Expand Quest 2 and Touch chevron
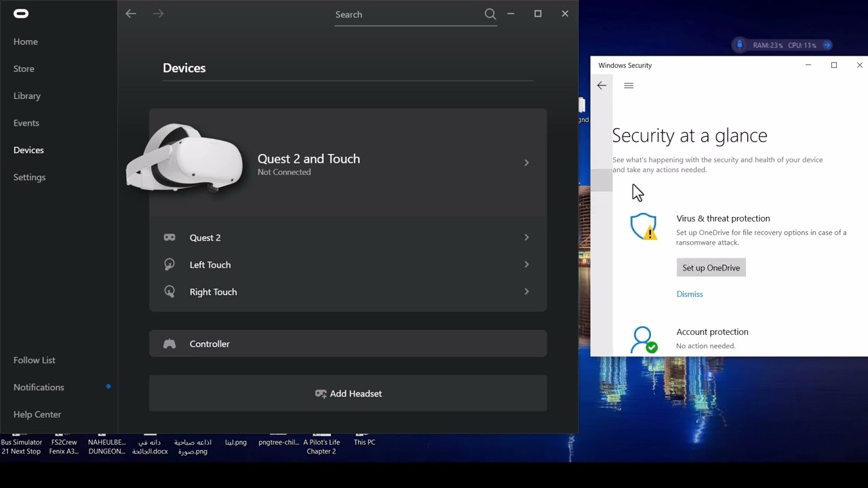The width and height of the screenshot is (868, 488). (x=526, y=163)
